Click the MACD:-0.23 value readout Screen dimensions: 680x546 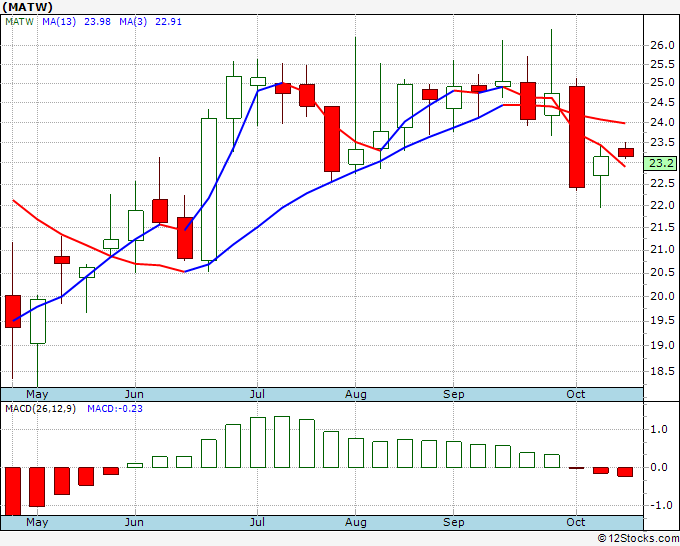pyautogui.click(x=115, y=409)
